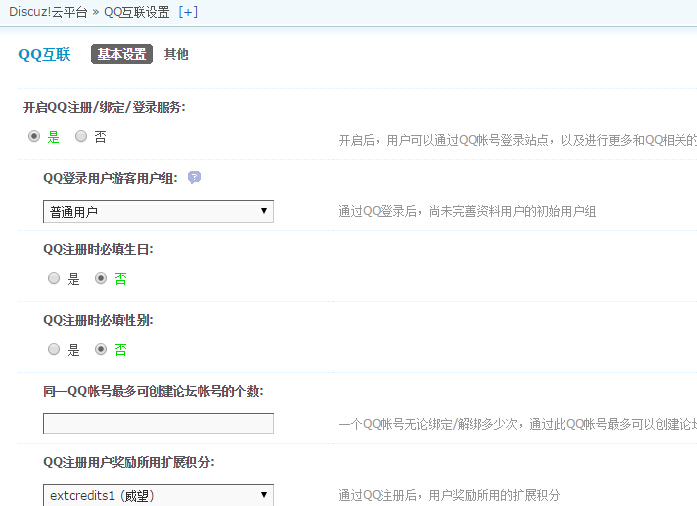Click the 通过QQ注册后，用户奖励所用的扩展积分 description

449,495
